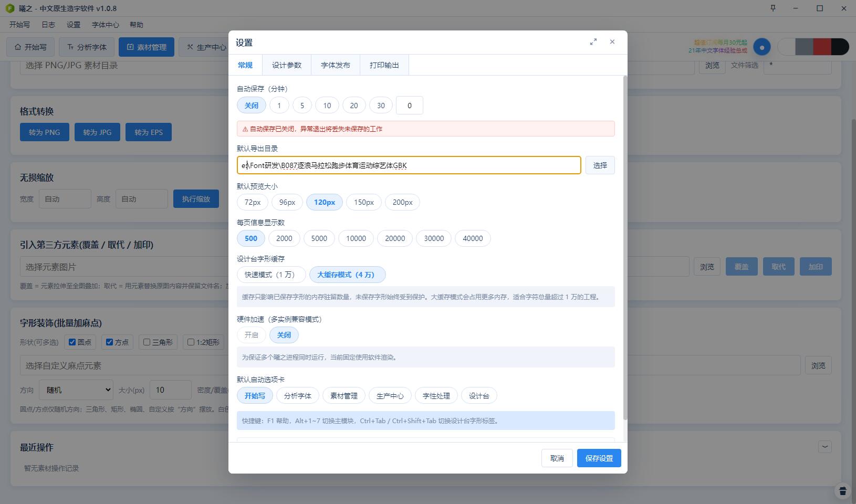Expand the Settings dialog to fullscreen
The height and width of the screenshot is (504, 856).
click(593, 42)
